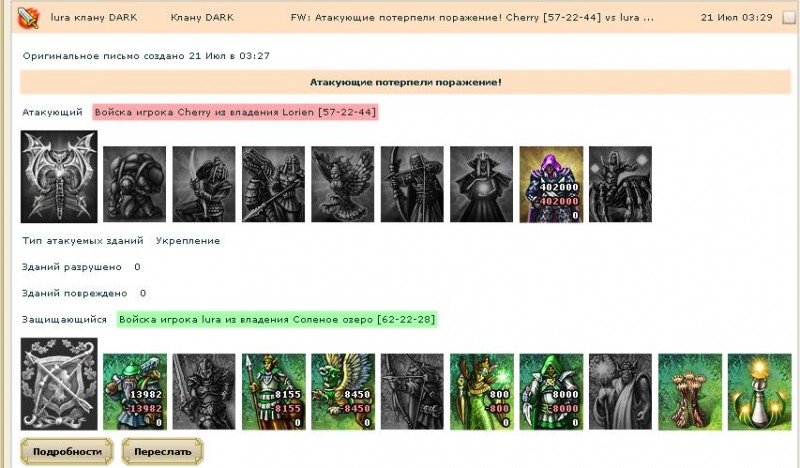
Task: Click the sender name Iura клану DARK
Action: 94,17
